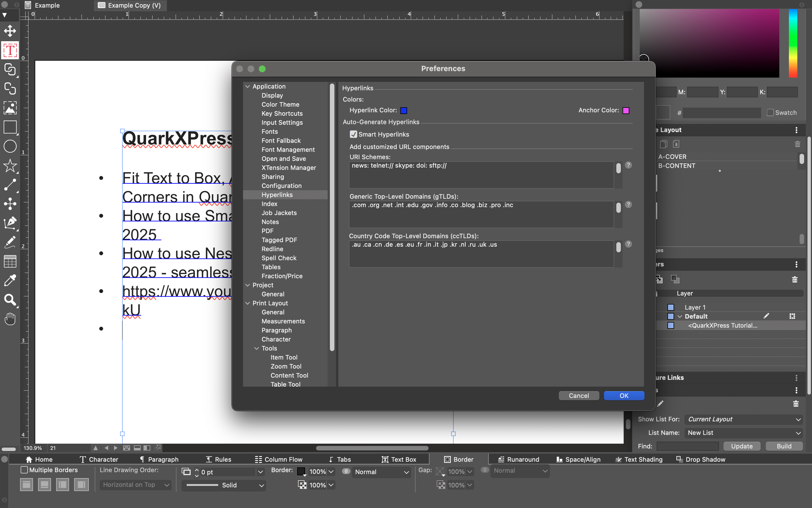Open Picture Links panel options menu
This screenshot has width=812, height=508.
tap(796, 378)
